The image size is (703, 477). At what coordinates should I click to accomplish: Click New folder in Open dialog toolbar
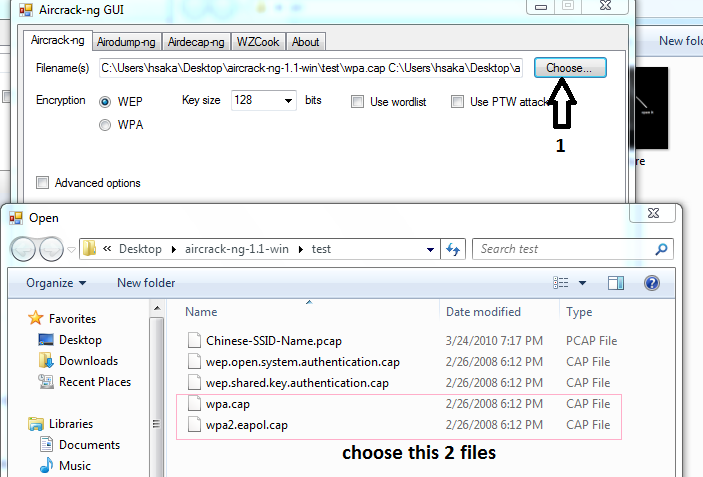coord(146,283)
